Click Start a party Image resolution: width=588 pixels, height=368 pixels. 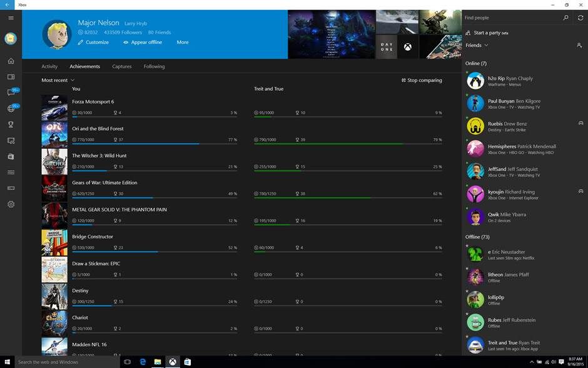tap(487, 33)
